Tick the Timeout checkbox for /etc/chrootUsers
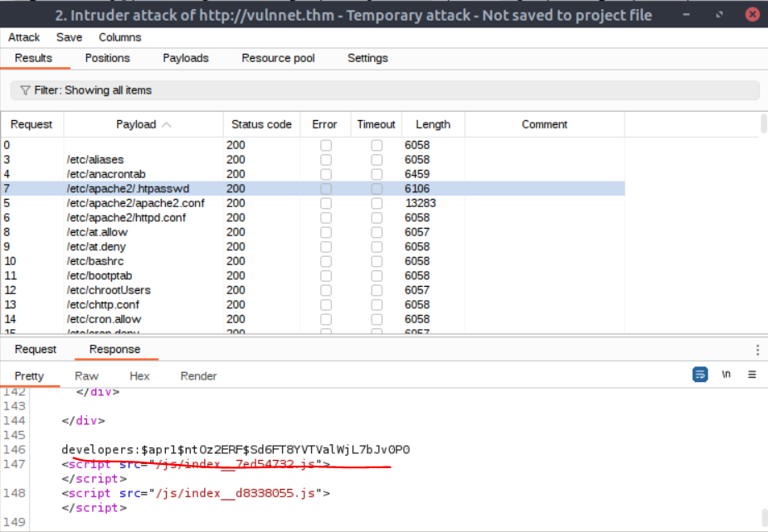Viewport: 768px width, 532px height. point(377,290)
